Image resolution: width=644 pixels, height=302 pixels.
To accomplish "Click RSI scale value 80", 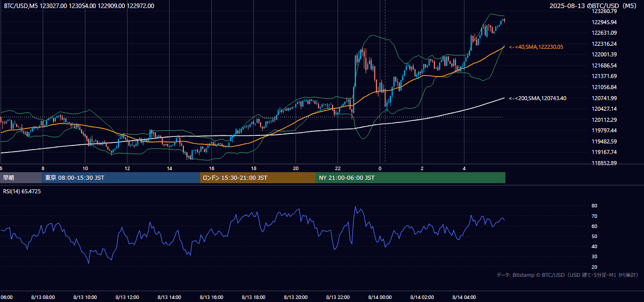I will (594, 206).
